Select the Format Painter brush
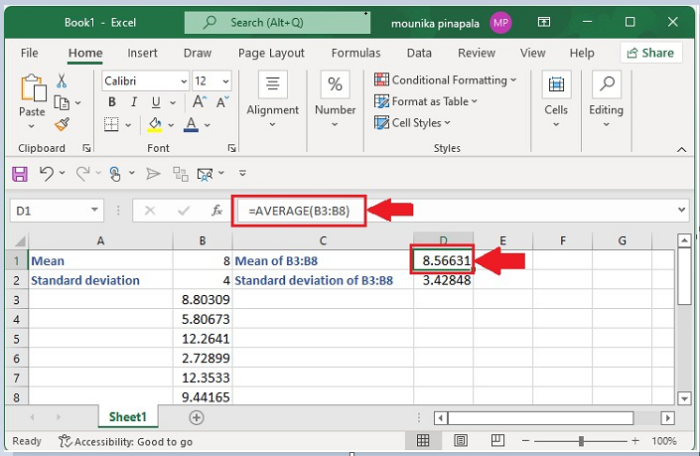700x456 pixels. (62, 124)
